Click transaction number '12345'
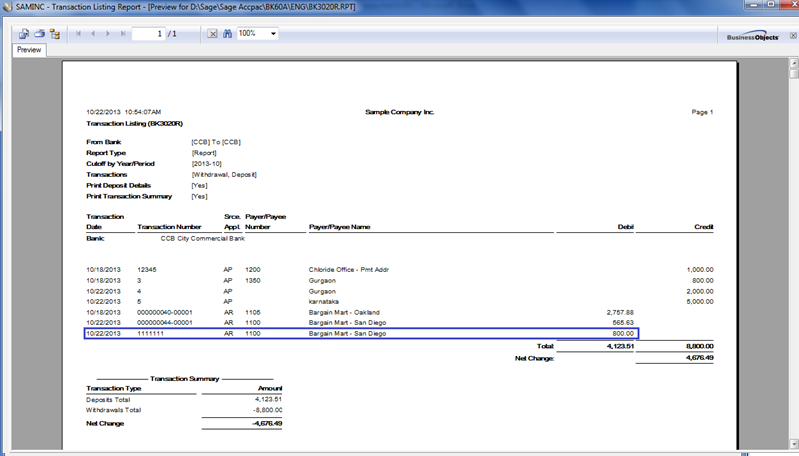 pyautogui.click(x=147, y=270)
